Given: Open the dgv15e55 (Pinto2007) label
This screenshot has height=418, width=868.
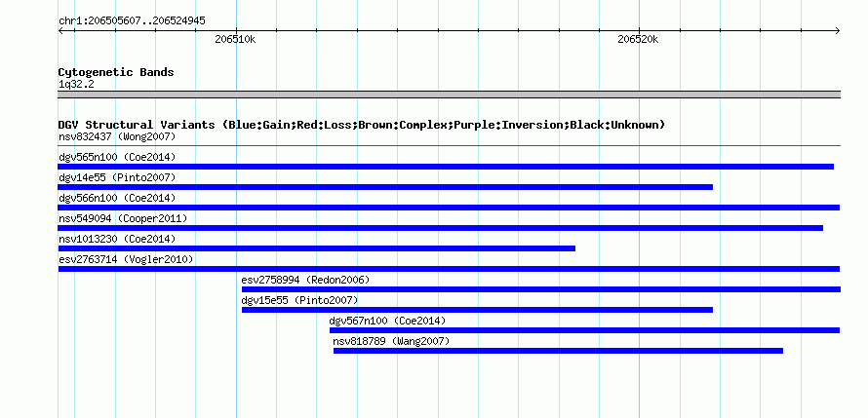Looking at the screenshot, I should click(300, 300).
